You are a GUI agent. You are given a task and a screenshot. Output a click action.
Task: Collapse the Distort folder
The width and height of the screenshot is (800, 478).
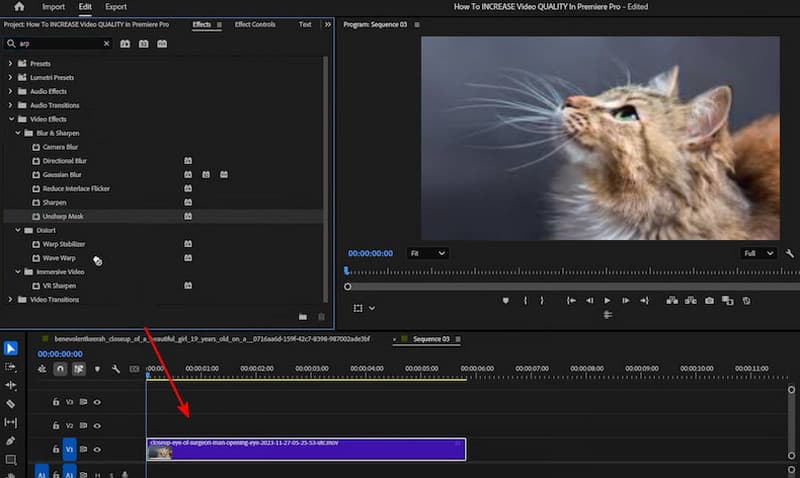point(18,230)
